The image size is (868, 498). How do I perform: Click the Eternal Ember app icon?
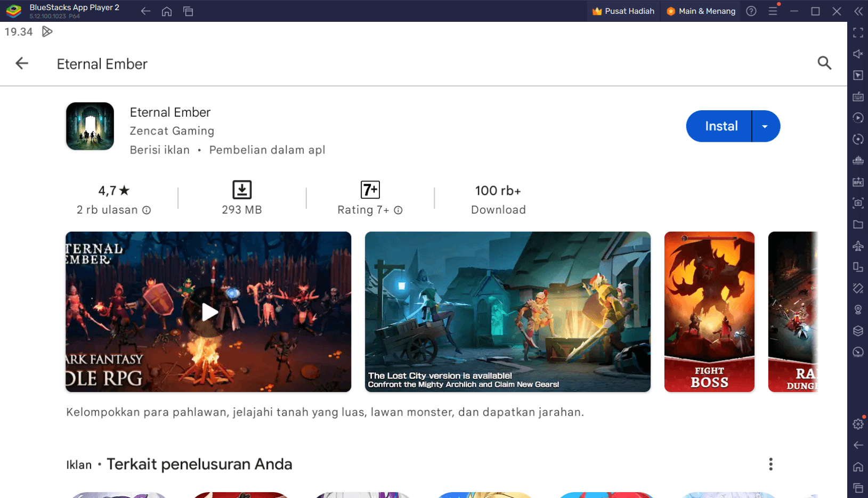pos(90,126)
